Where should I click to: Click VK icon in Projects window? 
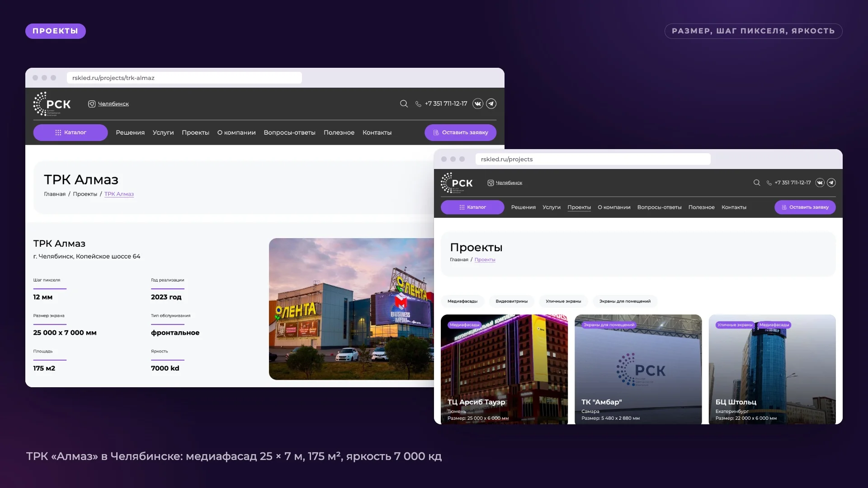[820, 183]
